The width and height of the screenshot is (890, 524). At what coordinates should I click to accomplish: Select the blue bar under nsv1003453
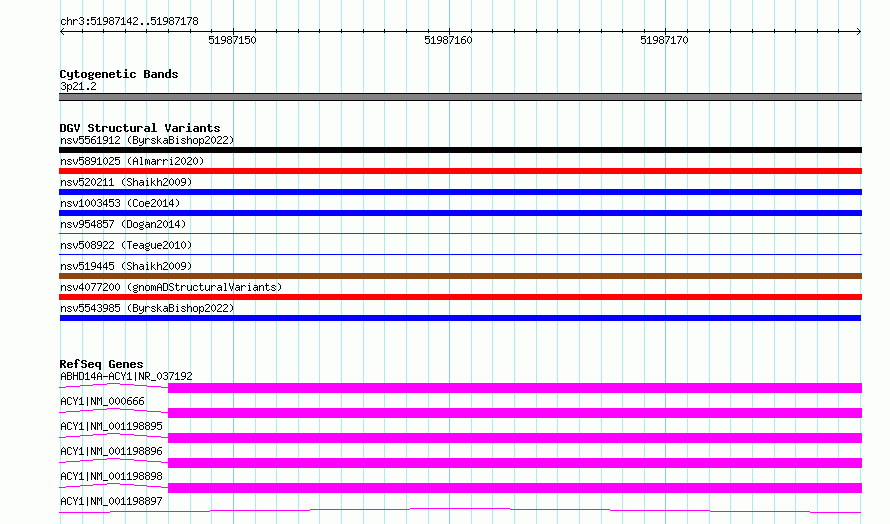(x=460, y=213)
